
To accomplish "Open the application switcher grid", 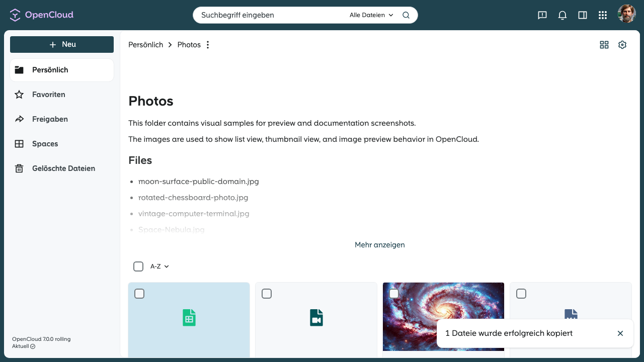I will (x=603, y=15).
